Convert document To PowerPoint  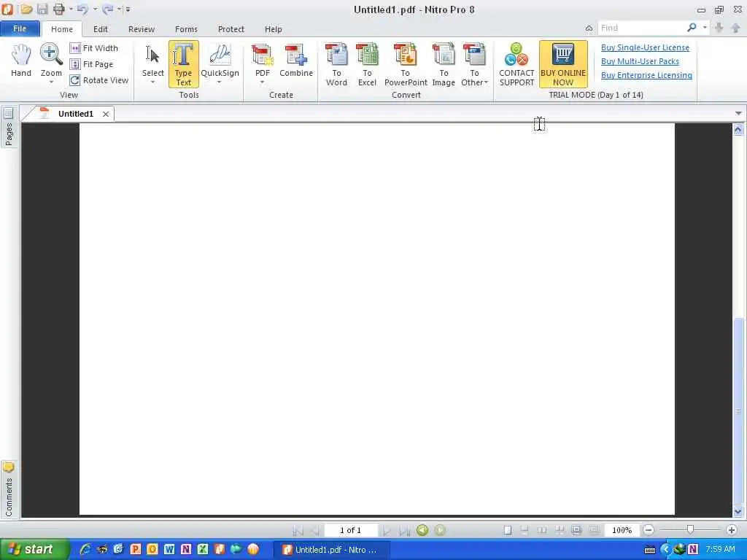click(406, 64)
